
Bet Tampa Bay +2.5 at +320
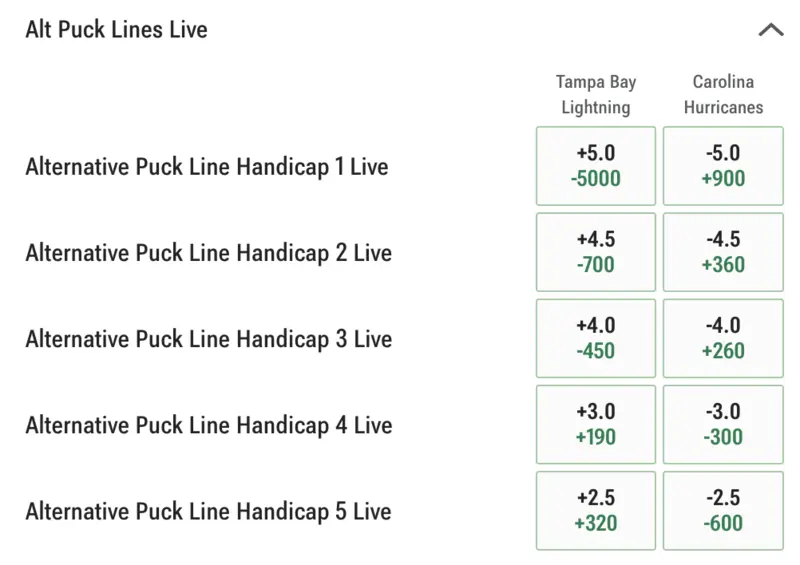point(596,511)
